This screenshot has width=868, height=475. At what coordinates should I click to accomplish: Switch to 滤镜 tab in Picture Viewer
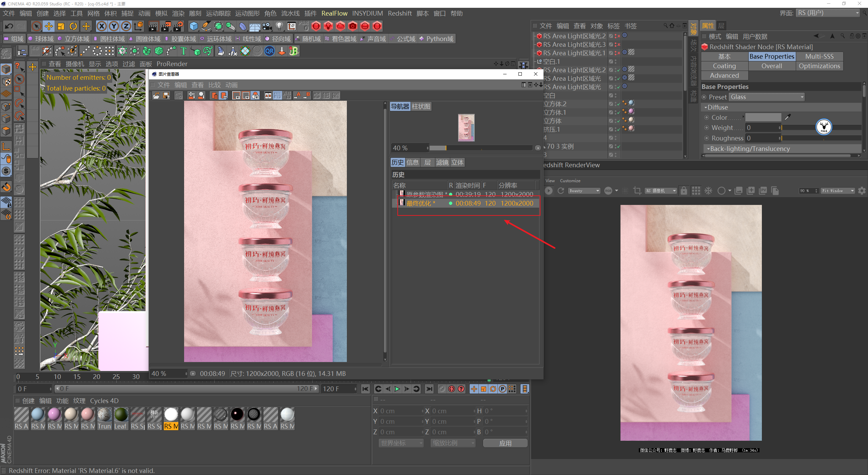(x=442, y=162)
